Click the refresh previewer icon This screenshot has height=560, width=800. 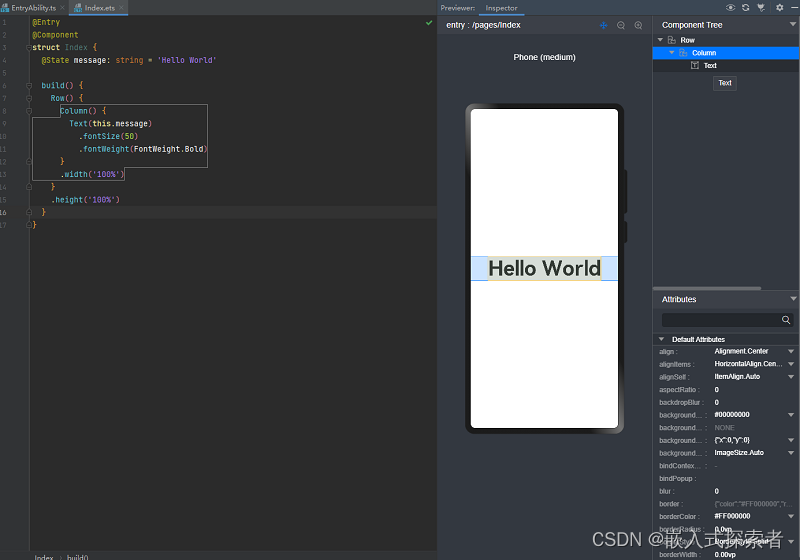click(x=745, y=8)
